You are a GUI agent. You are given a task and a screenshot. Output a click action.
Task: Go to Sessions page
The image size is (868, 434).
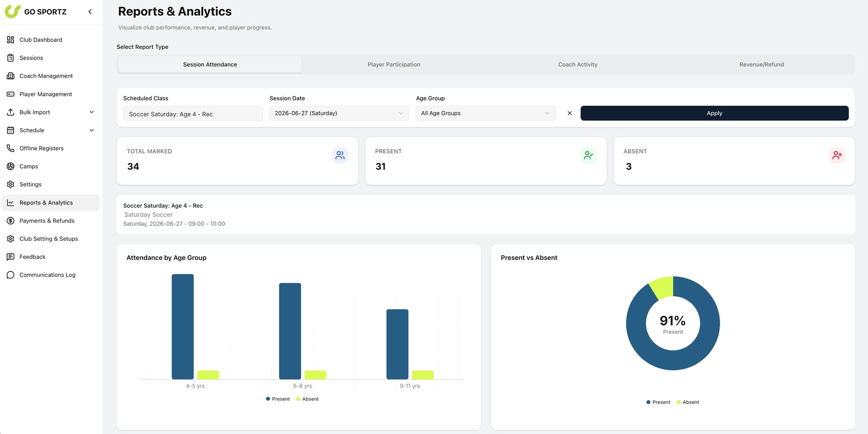click(50, 58)
